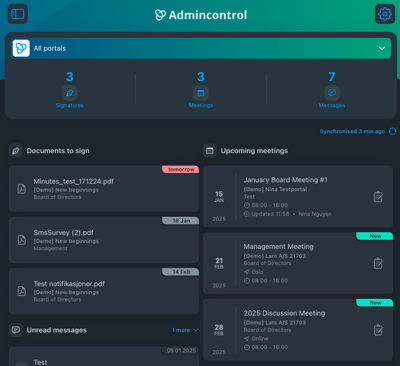Click the 14 Feb date badge
The width and height of the screenshot is (400, 366).
181,272
